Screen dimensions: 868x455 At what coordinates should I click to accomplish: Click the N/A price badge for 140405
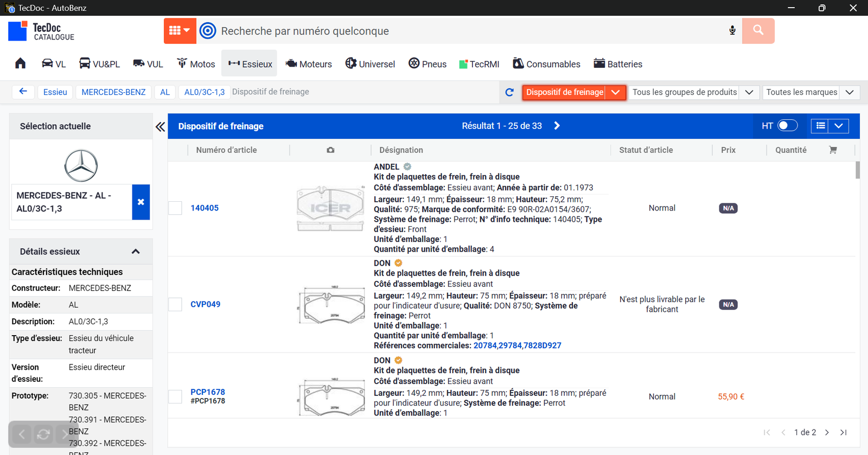tap(728, 208)
